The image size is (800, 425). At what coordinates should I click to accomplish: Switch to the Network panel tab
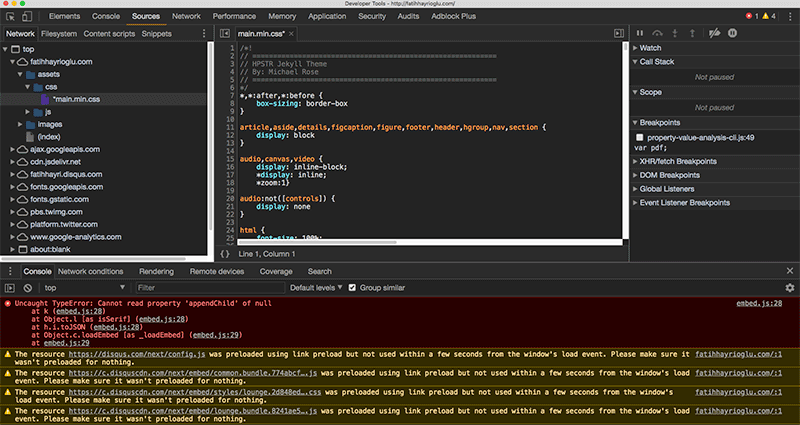coord(186,16)
